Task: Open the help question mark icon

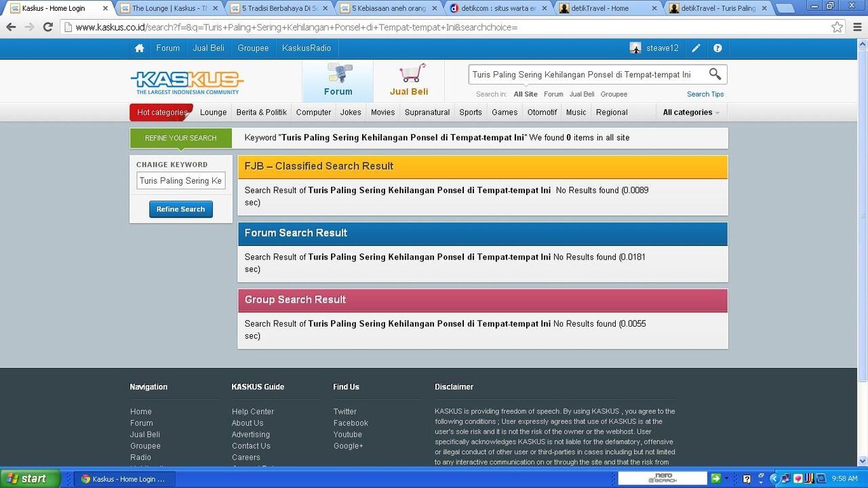Action: pos(717,48)
